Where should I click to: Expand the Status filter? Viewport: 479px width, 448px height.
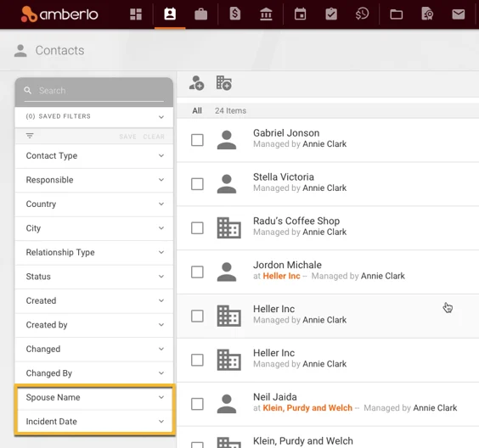tap(94, 277)
